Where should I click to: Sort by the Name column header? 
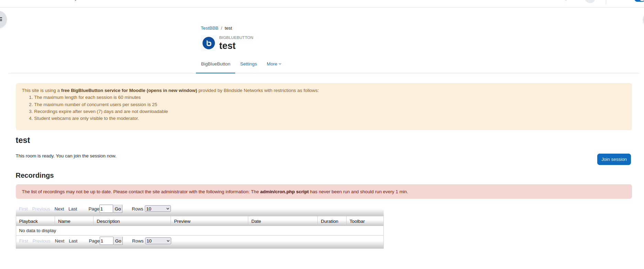[x=64, y=221]
